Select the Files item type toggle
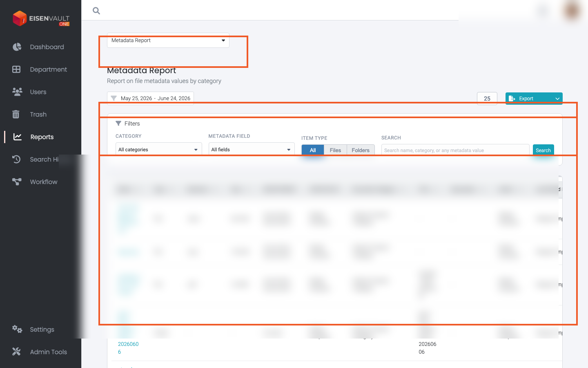 pos(335,150)
